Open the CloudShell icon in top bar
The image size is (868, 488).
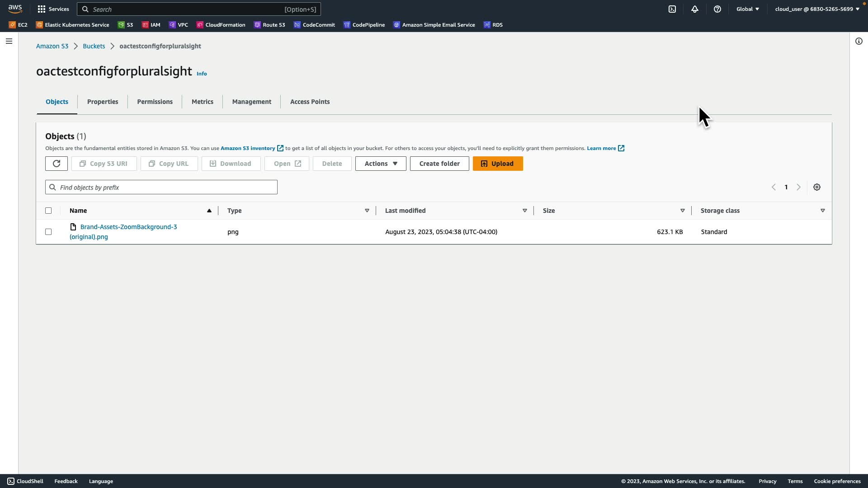point(672,9)
